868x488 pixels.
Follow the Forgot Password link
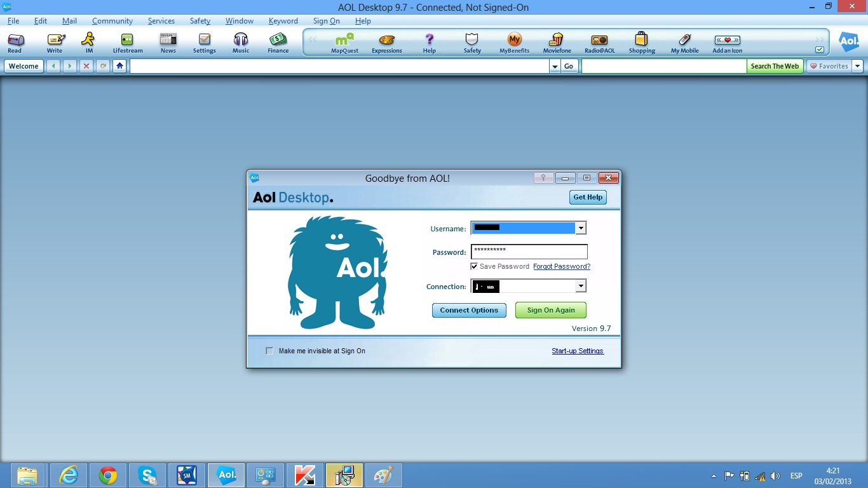tap(561, 266)
